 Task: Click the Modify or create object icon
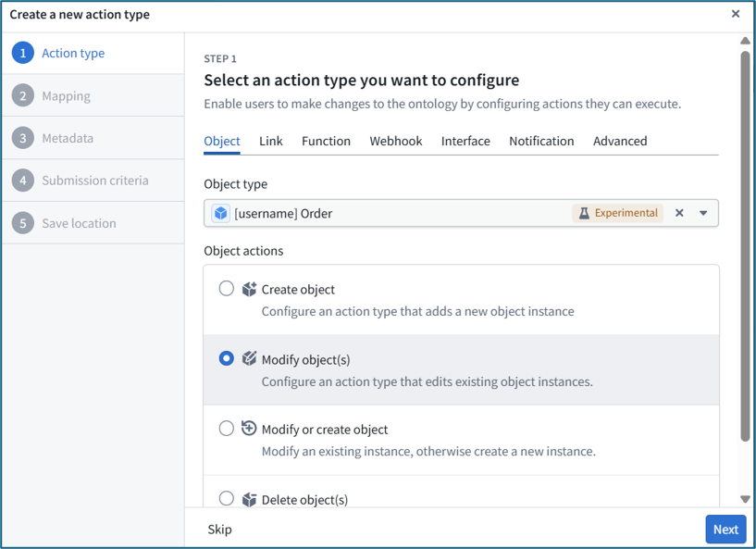[249, 429]
